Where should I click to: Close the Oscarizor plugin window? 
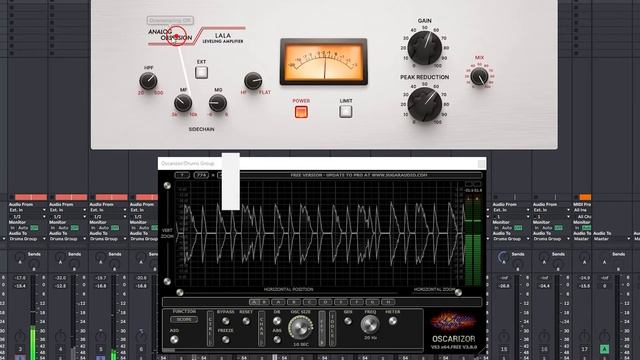[x=481, y=164]
